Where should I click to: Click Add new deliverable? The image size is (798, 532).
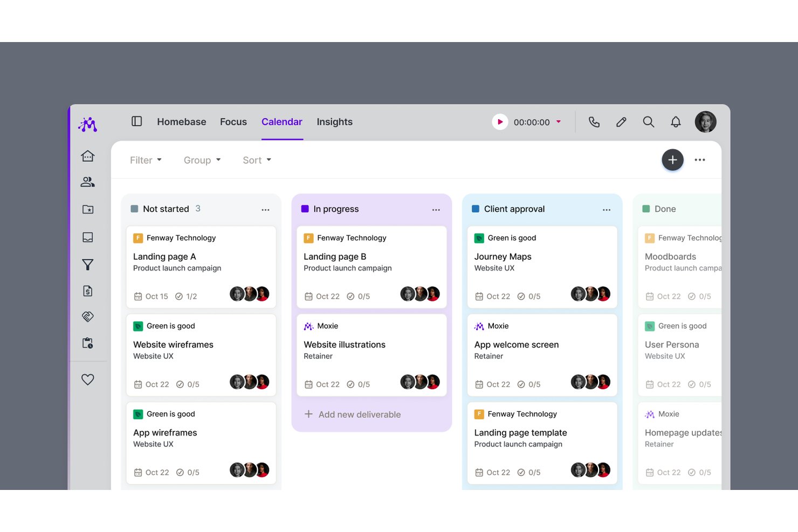(x=353, y=414)
